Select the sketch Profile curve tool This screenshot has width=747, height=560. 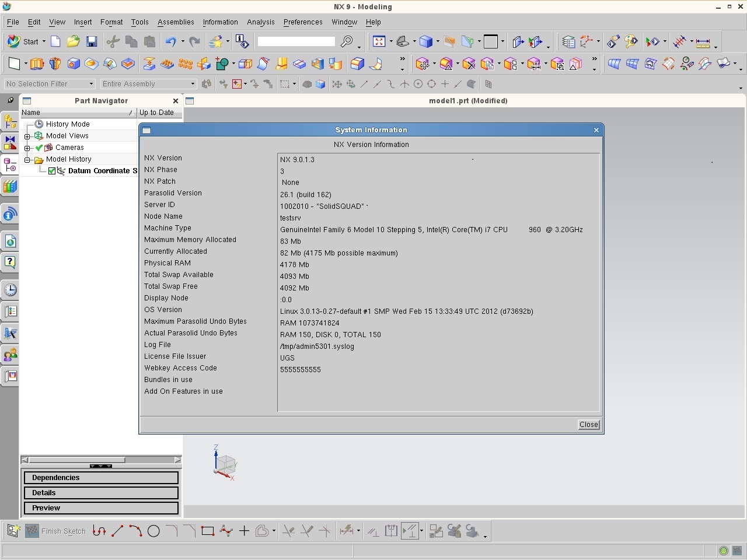click(99, 531)
